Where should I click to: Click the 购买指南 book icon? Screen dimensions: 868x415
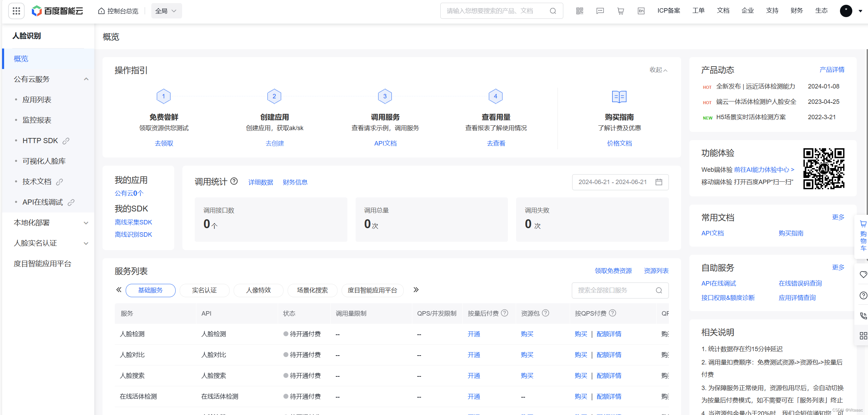(x=619, y=97)
